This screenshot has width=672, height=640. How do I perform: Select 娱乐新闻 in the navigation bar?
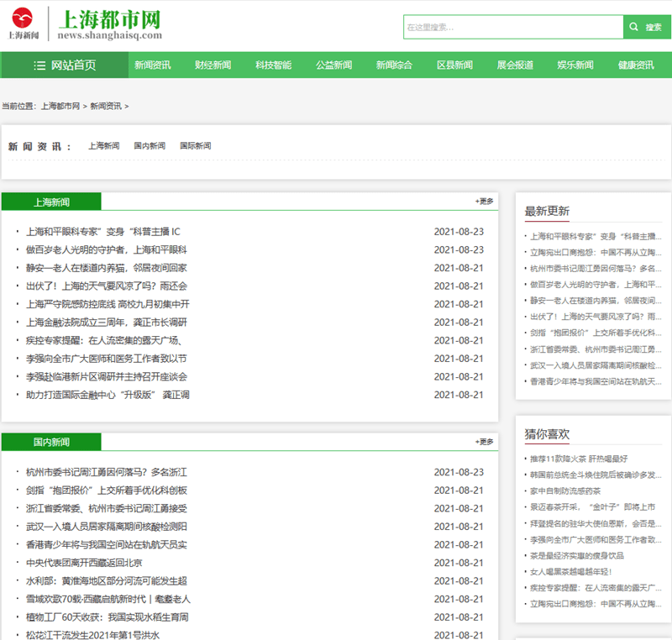pos(575,66)
